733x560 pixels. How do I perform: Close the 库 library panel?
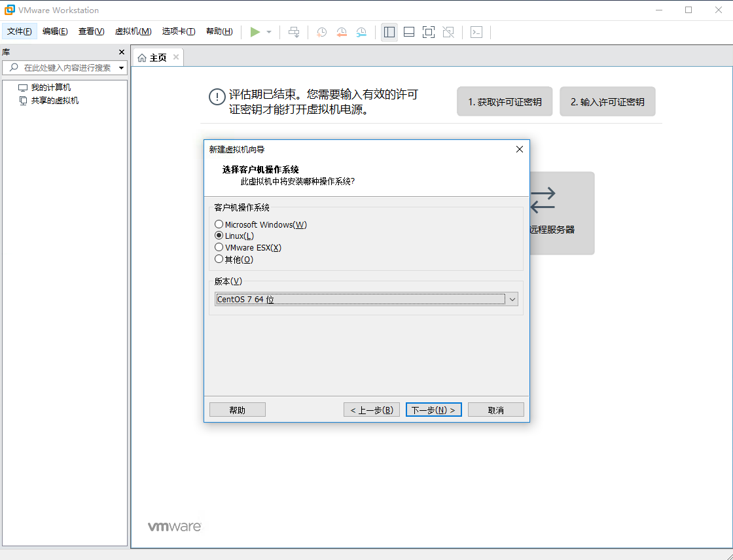point(122,52)
